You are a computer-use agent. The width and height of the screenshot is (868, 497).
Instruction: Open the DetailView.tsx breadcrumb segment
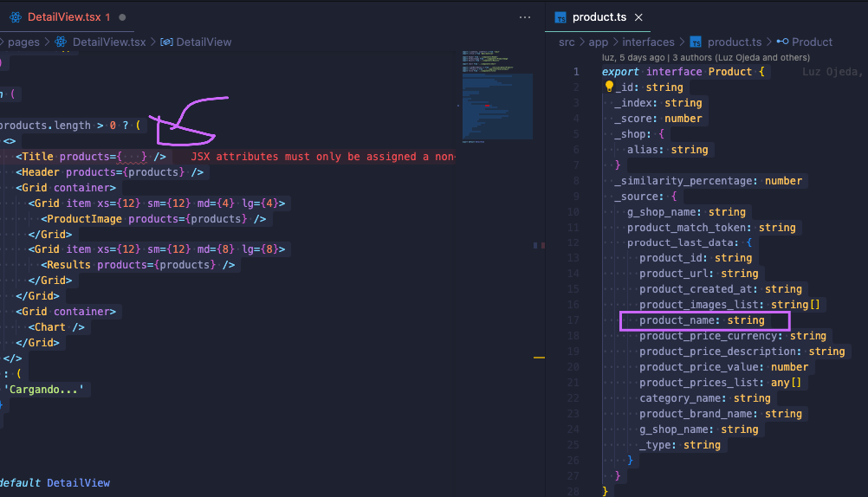coord(109,42)
